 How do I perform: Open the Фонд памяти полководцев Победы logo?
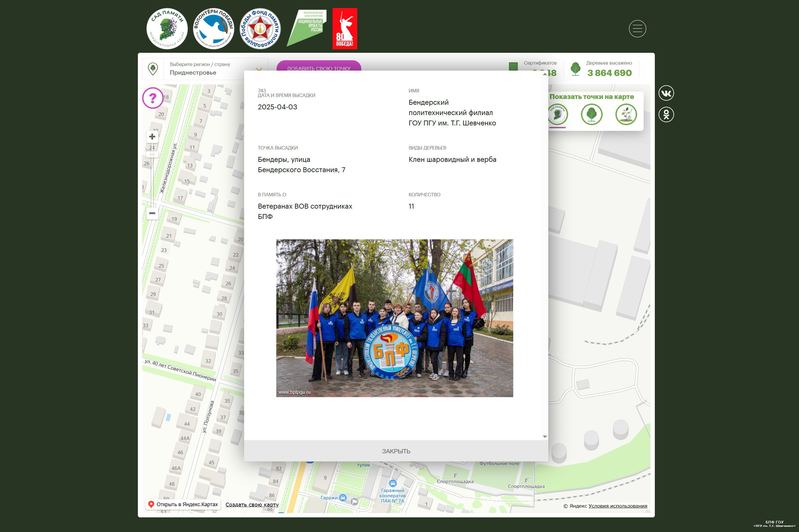click(x=260, y=29)
